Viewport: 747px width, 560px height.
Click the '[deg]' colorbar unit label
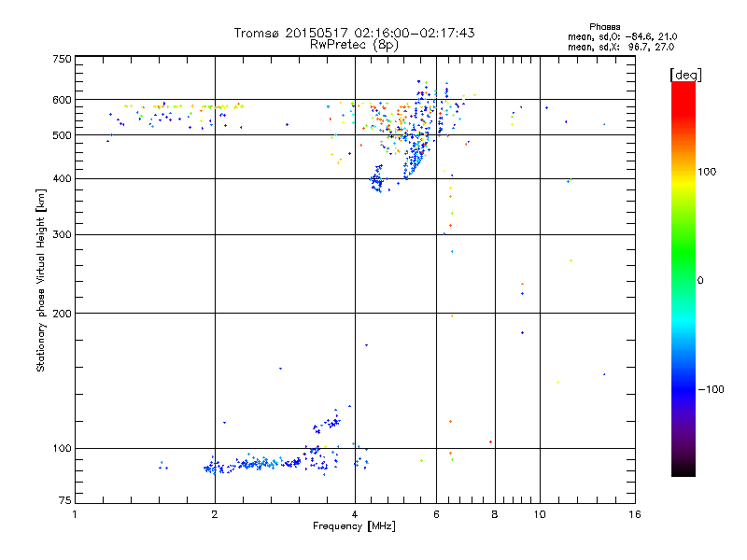[x=685, y=75]
